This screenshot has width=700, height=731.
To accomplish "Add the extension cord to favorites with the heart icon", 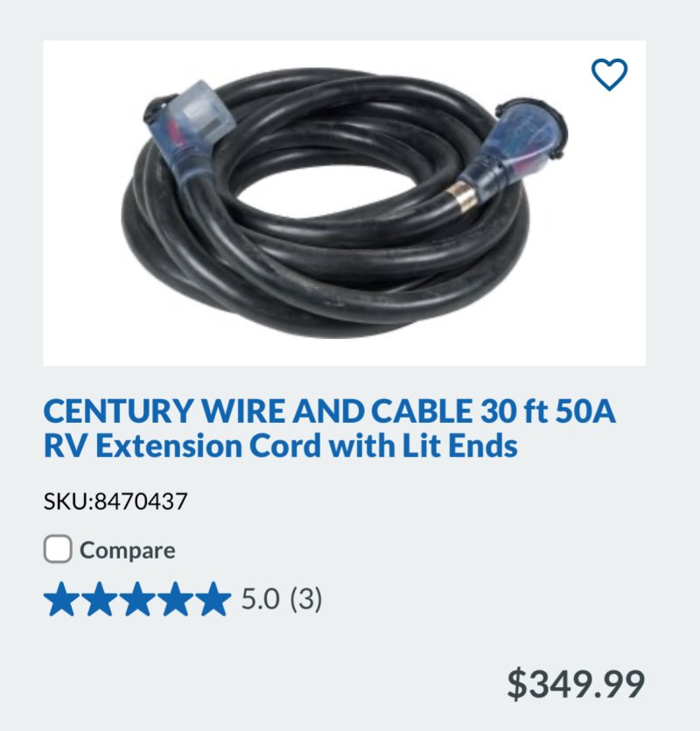I will pyautogui.click(x=609, y=74).
